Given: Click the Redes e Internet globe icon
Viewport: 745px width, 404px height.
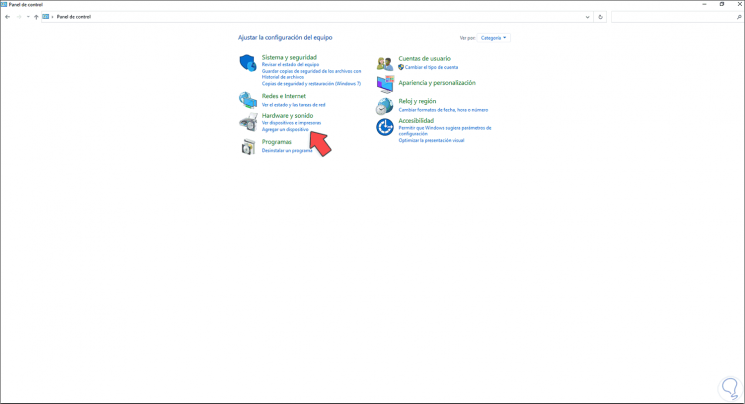Looking at the screenshot, I should 248,100.
